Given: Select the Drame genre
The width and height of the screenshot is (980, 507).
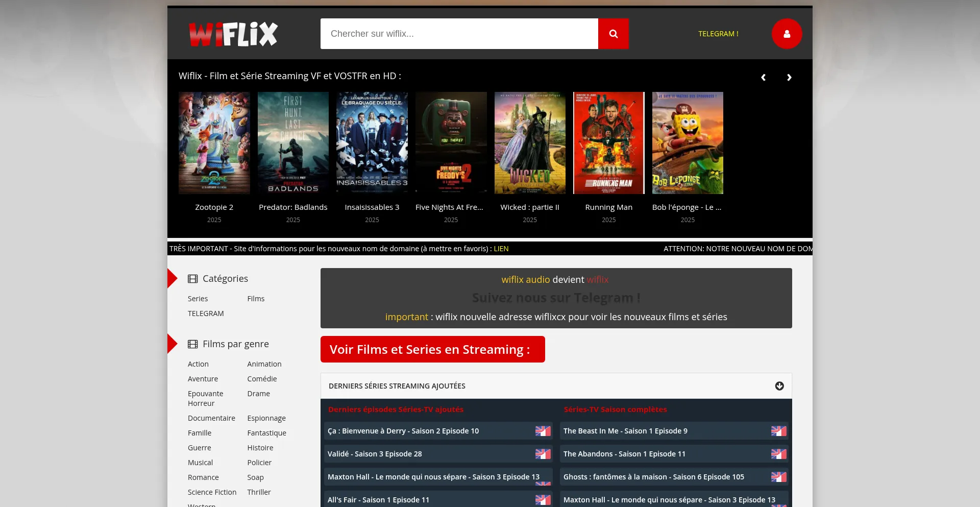Looking at the screenshot, I should coord(259,394).
